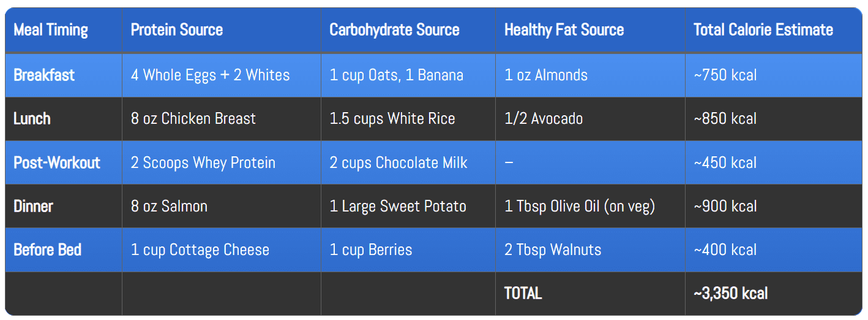
Task: Click the TOTAL label cell
Action: [x=523, y=293]
